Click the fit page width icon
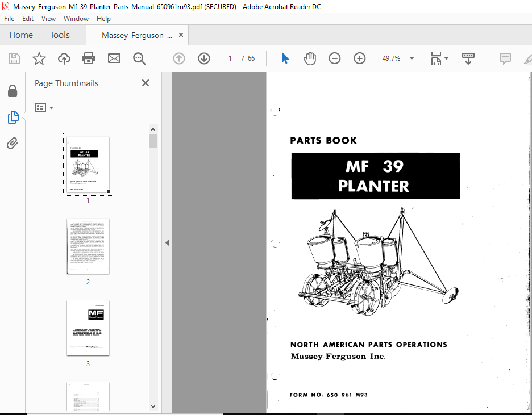 click(436, 58)
